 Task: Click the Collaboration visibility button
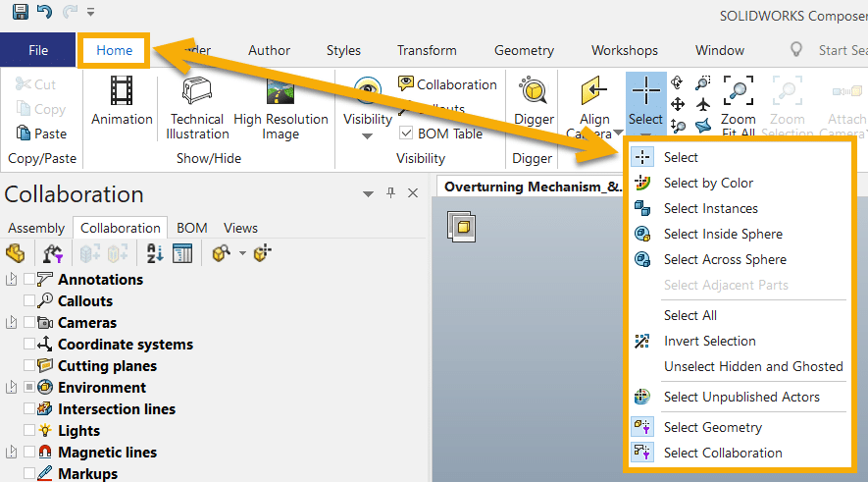(447, 84)
